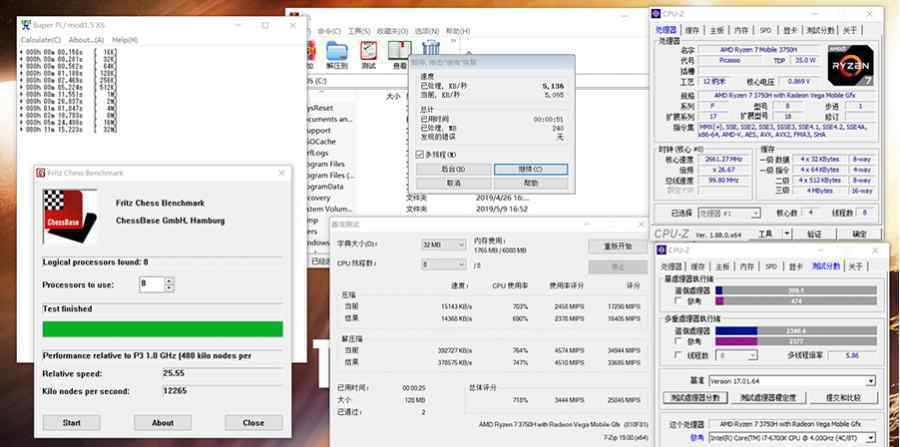The width and height of the screenshot is (900, 447).
Task: Click the title icon of the CPU-Z benchmark window
Action: (x=662, y=250)
